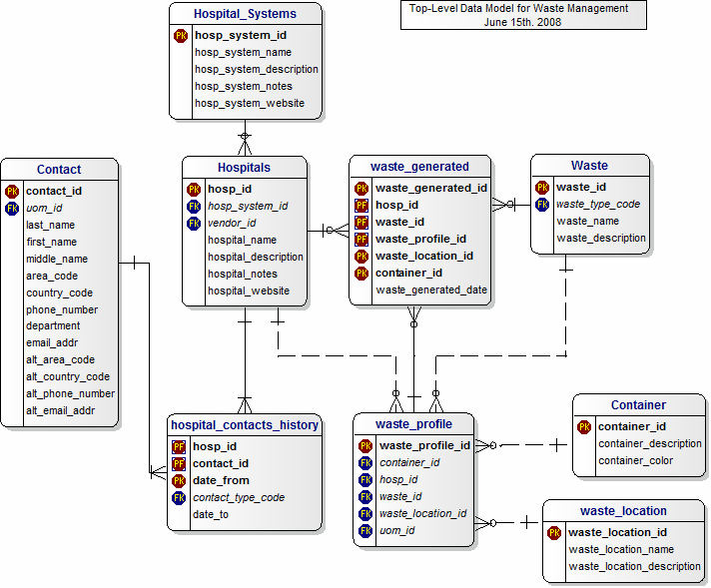The image size is (711, 588).
Task: Click the PK icon beside waste_location_id in waste_generated
Action: click(361, 257)
